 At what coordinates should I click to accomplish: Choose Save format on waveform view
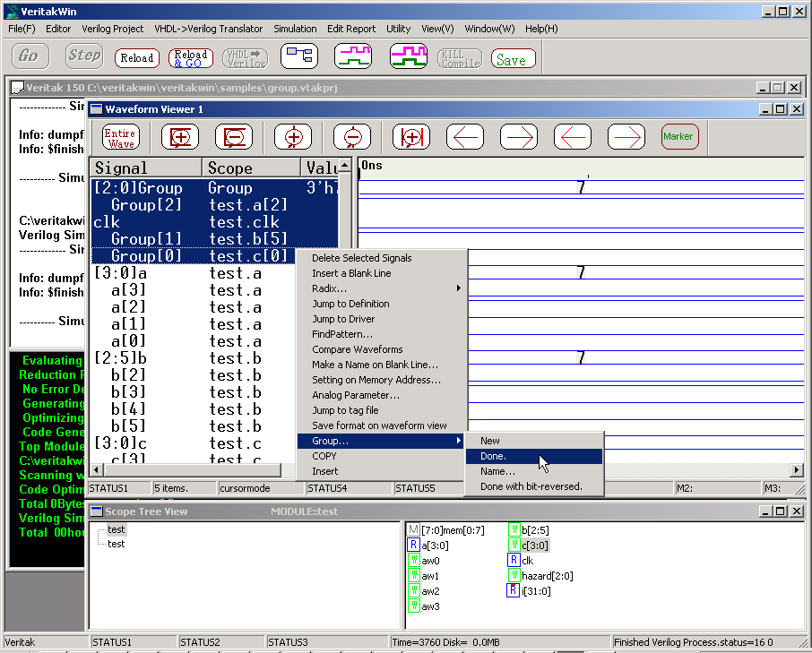(381, 425)
